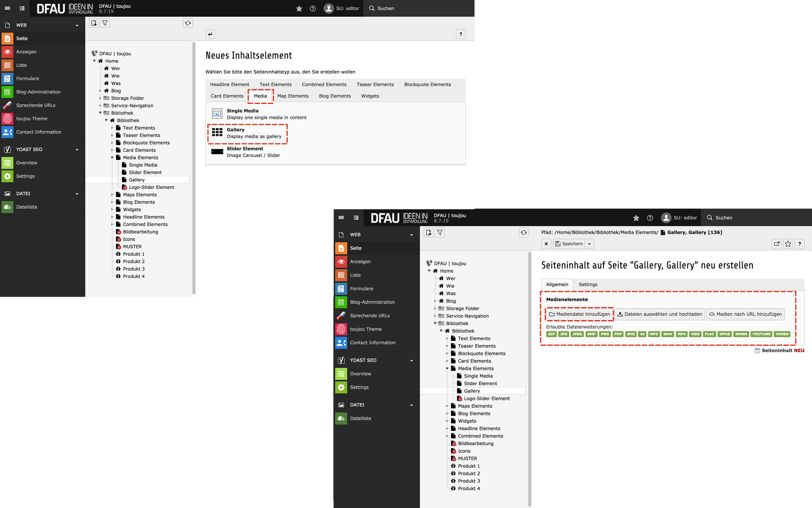Image resolution: width=812 pixels, height=508 pixels.
Task: Click the new page icon above the upper page tree
Action: (94, 23)
